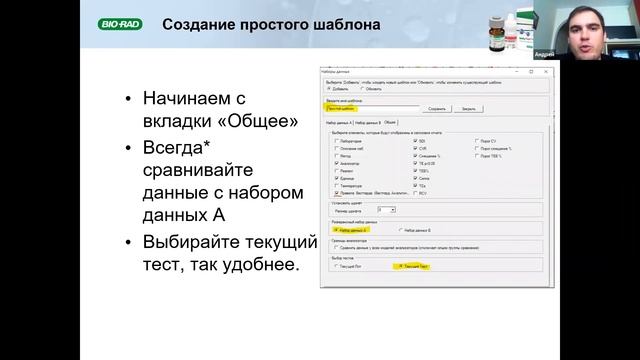Click the Bio-Rad logo
Screen dimensions: 640x360
coord(120,24)
